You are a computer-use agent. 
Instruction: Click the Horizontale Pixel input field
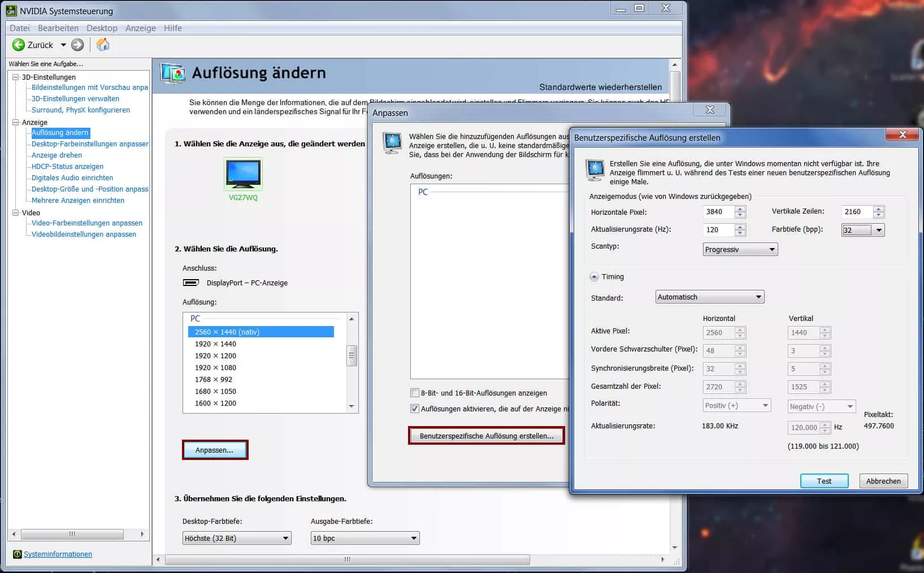point(719,212)
